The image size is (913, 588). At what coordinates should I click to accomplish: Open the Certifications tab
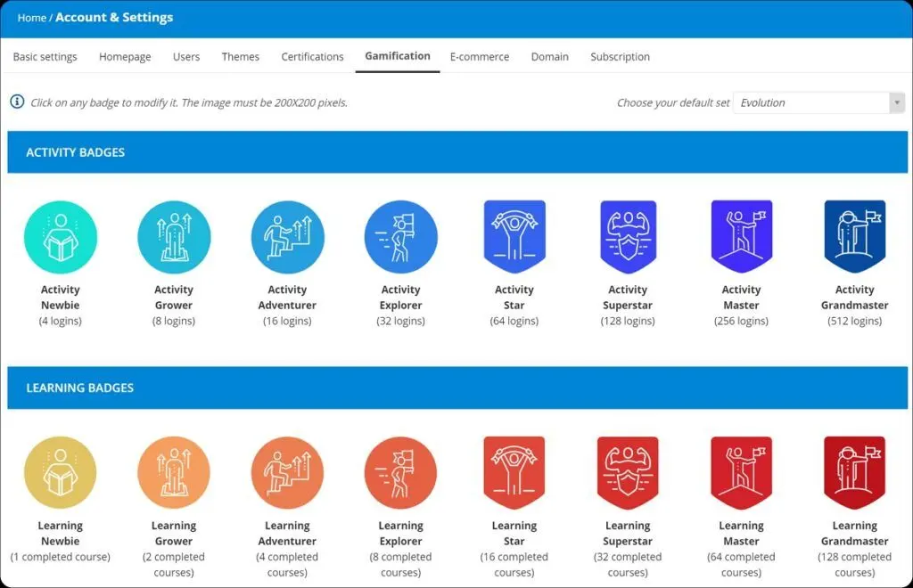[x=313, y=56]
